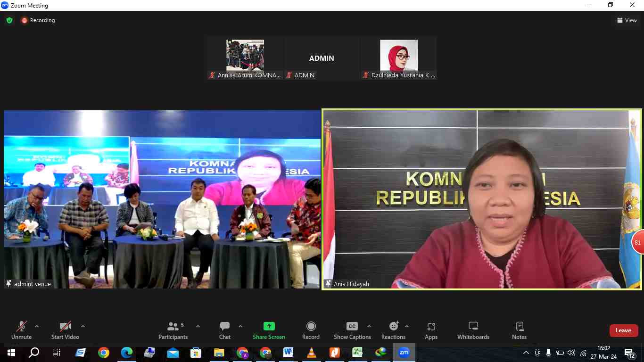Open File Explorer from taskbar
The image size is (644, 362).
click(x=219, y=353)
